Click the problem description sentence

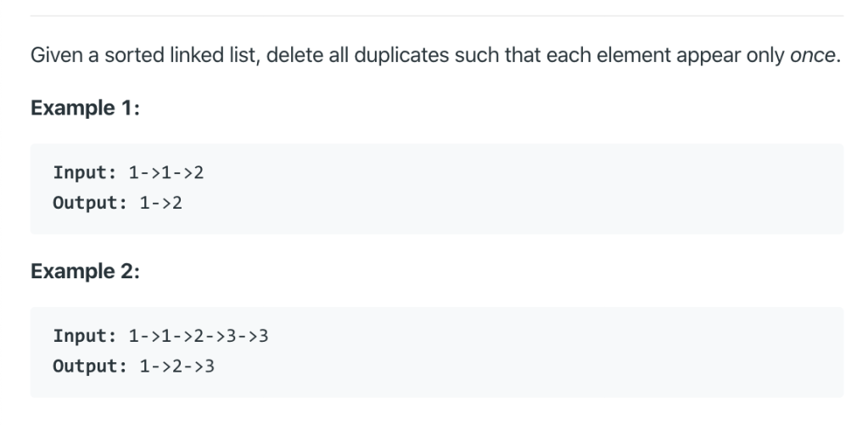[424, 57]
